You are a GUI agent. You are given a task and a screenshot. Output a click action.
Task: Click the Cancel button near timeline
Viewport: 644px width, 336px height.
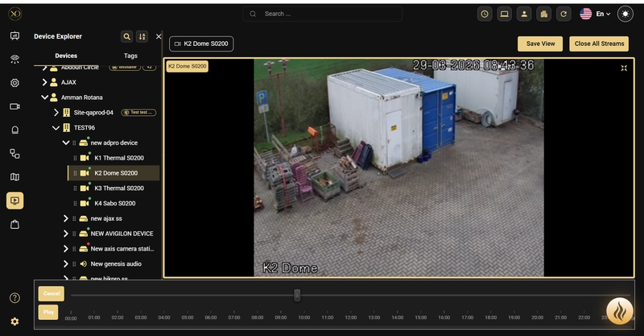click(x=52, y=293)
